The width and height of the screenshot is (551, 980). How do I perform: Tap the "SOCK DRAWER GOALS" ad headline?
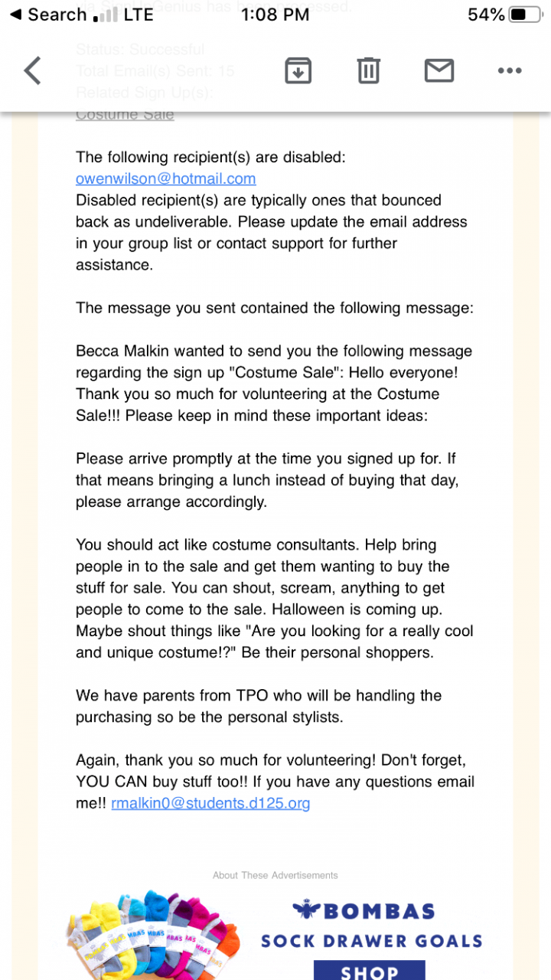[x=372, y=941]
